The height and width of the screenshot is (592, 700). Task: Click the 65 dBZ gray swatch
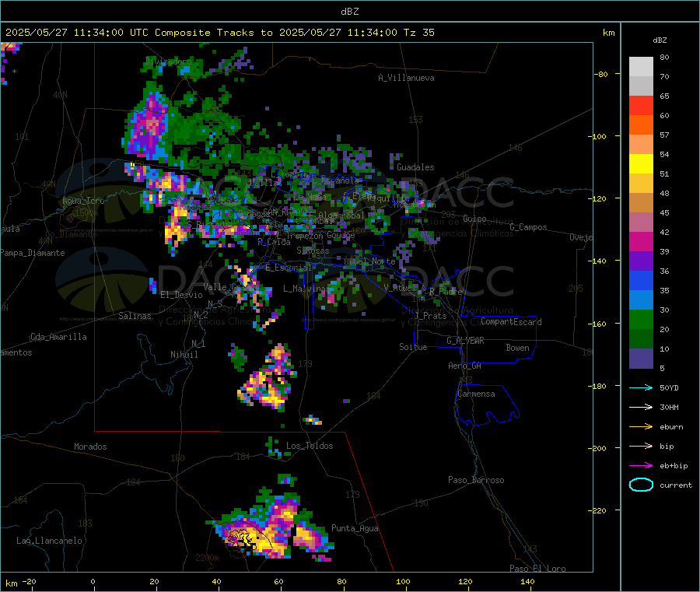click(641, 86)
